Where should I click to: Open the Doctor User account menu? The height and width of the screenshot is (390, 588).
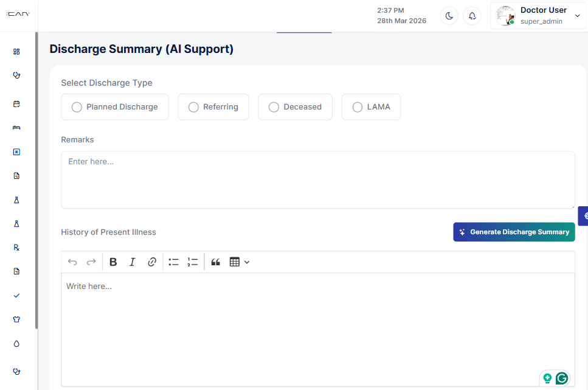pyautogui.click(x=538, y=16)
